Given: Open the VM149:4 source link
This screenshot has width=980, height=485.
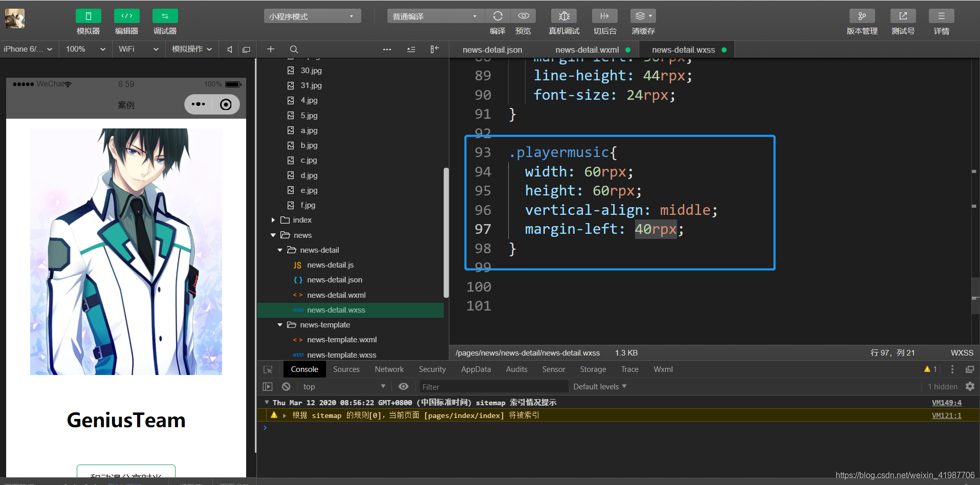Looking at the screenshot, I should tap(947, 403).
